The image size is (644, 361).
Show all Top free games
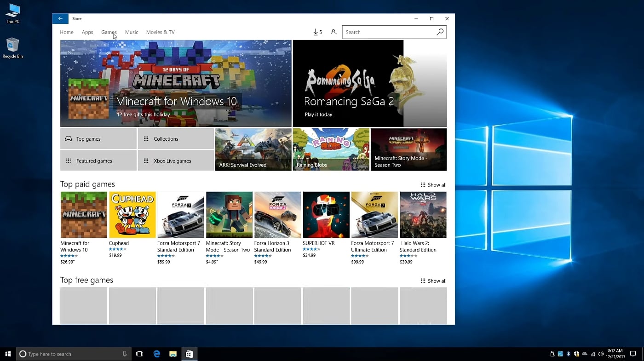[x=433, y=281]
